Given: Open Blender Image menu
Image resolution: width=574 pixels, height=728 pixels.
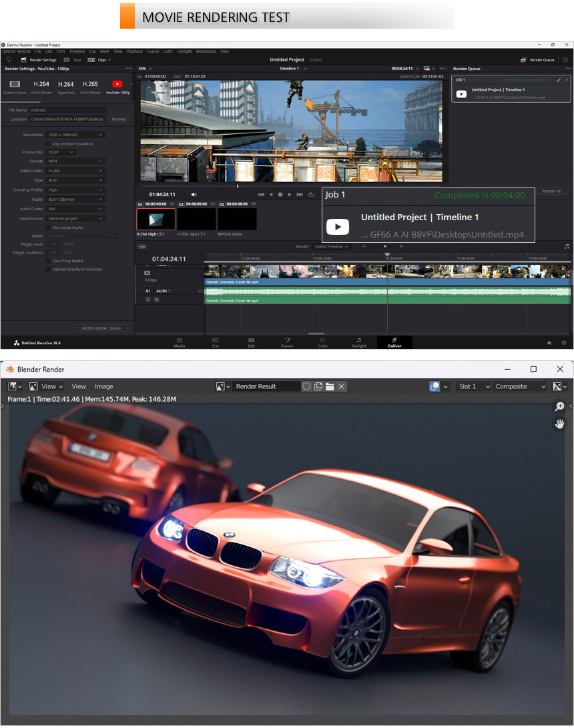Looking at the screenshot, I should tap(103, 386).
